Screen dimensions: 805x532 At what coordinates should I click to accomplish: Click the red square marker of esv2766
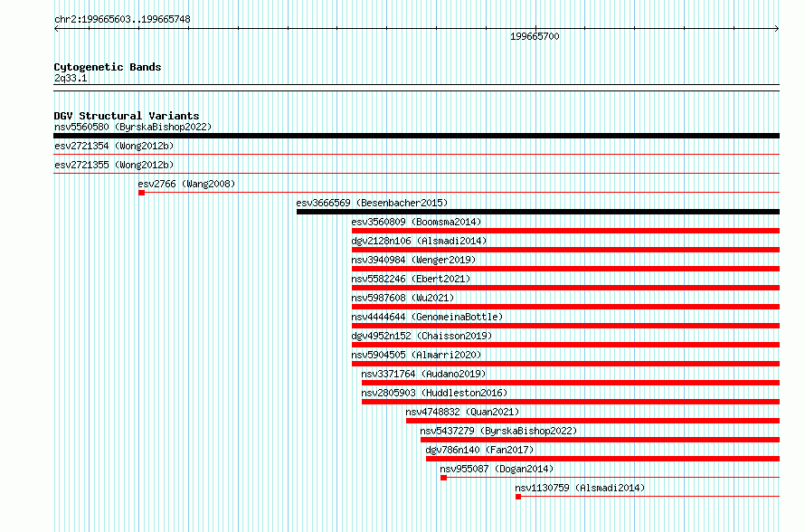[142, 193]
